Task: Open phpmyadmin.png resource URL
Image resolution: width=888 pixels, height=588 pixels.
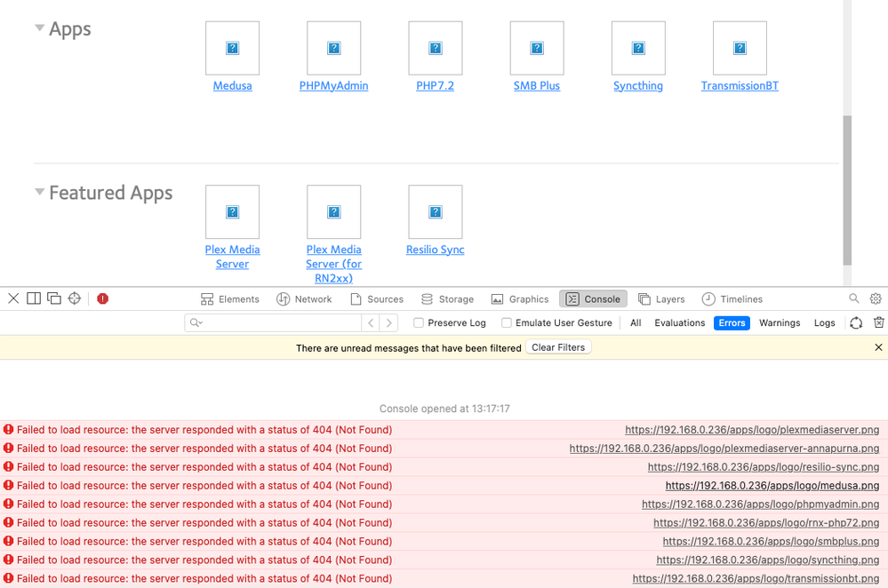Action: [x=761, y=505]
